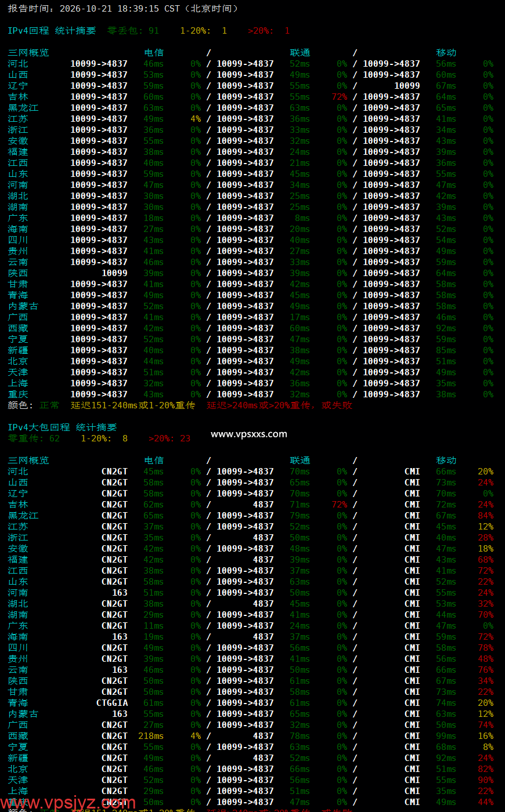Click the 8ms latency in 广东 row
Screen dimensions: 505x812
(302, 218)
